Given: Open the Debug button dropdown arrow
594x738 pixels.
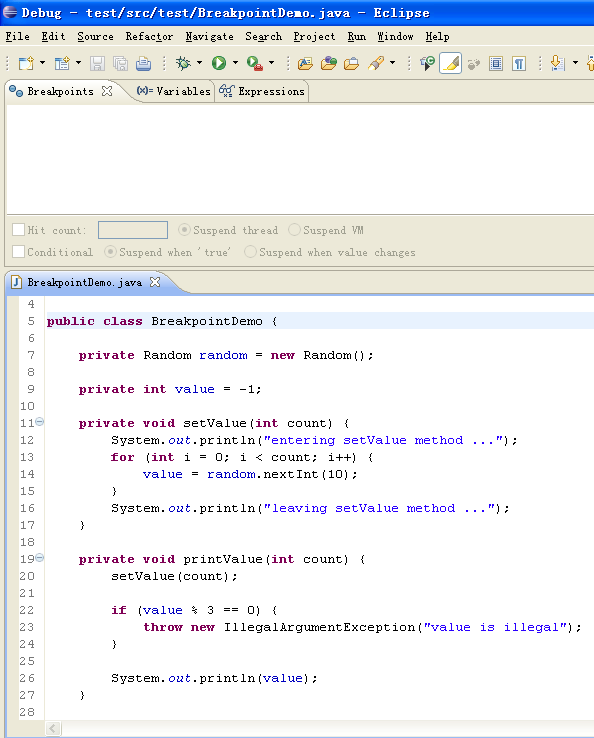Looking at the screenshot, I should tap(200, 63).
